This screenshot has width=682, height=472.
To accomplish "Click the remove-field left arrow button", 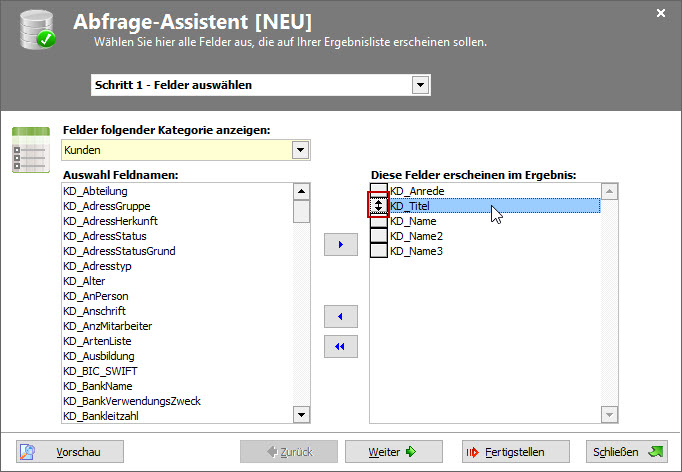I will click(341, 317).
